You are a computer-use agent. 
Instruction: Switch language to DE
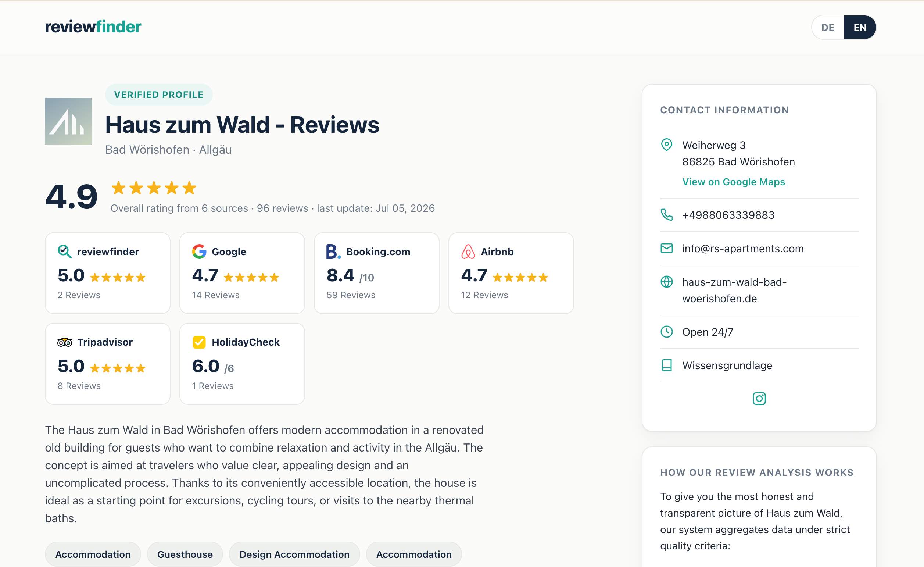coord(828,27)
